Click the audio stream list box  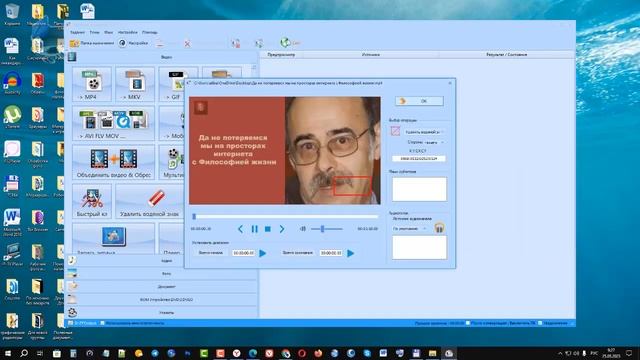click(419, 247)
